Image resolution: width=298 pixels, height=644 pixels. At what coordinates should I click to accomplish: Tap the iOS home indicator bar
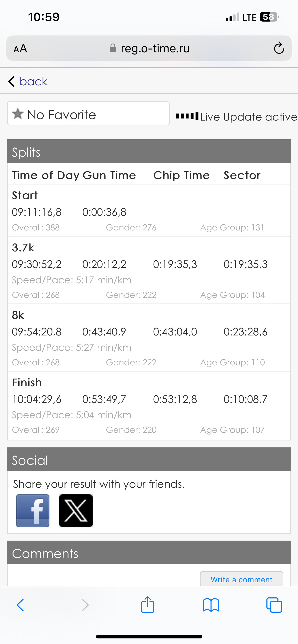pos(149,637)
